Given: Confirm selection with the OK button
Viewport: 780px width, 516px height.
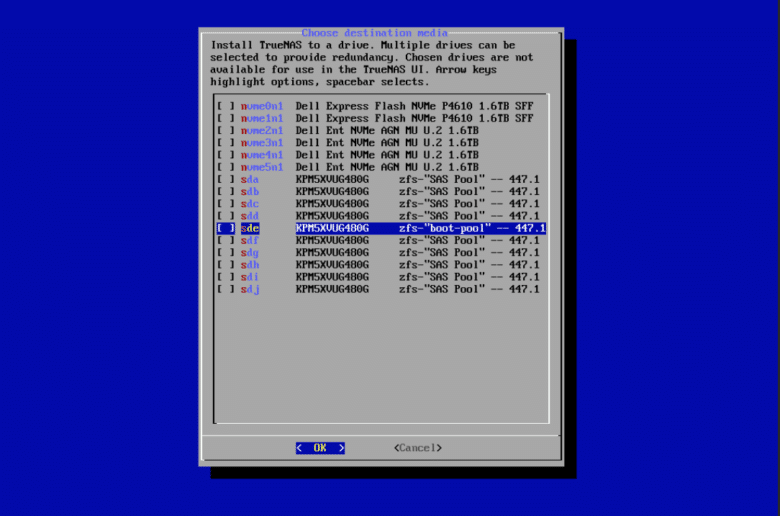Looking at the screenshot, I should [x=320, y=448].
